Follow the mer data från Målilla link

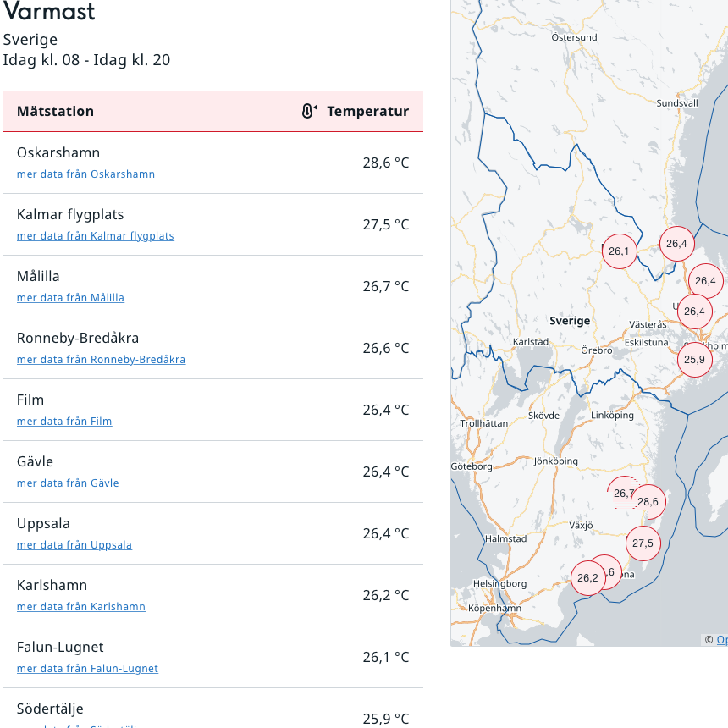(x=70, y=298)
